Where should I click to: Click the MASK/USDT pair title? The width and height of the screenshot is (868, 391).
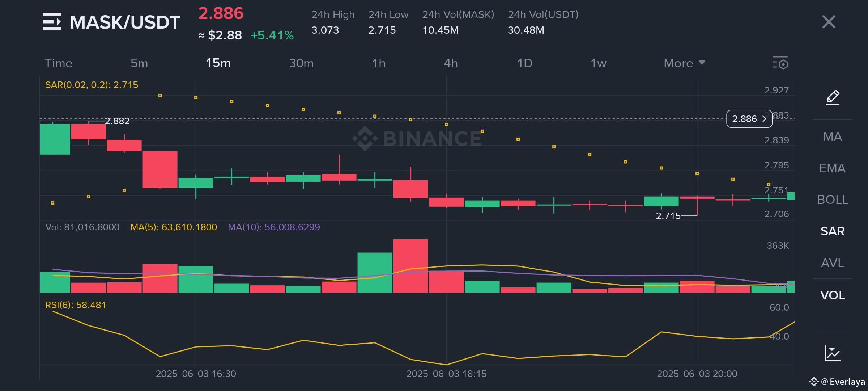point(125,22)
